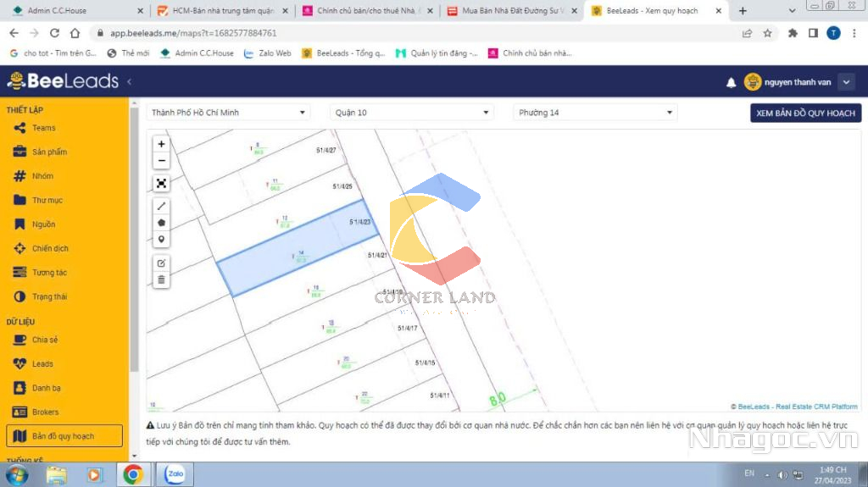Image resolution: width=868 pixels, height=487 pixels.
Task: Select the draw line tool
Action: point(162,206)
